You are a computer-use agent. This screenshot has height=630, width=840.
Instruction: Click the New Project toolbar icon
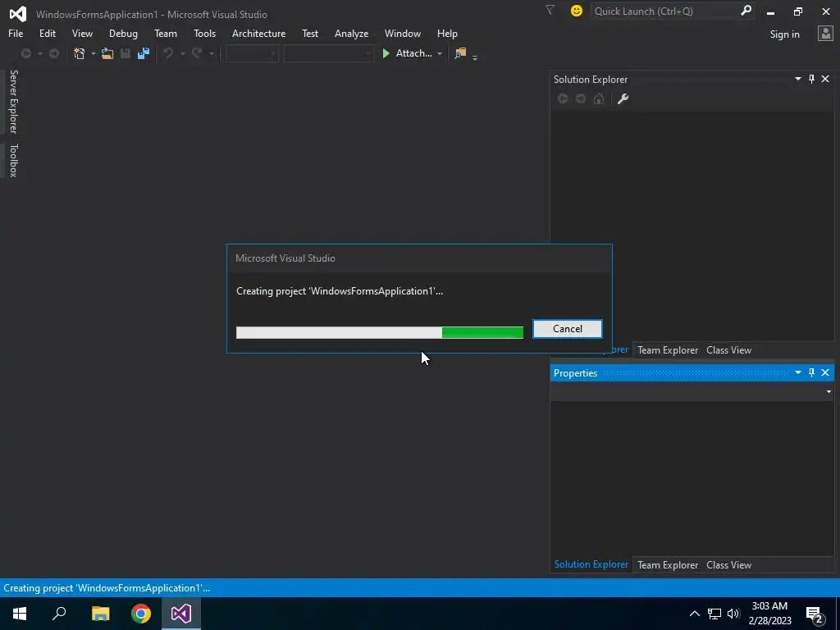pos(80,53)
